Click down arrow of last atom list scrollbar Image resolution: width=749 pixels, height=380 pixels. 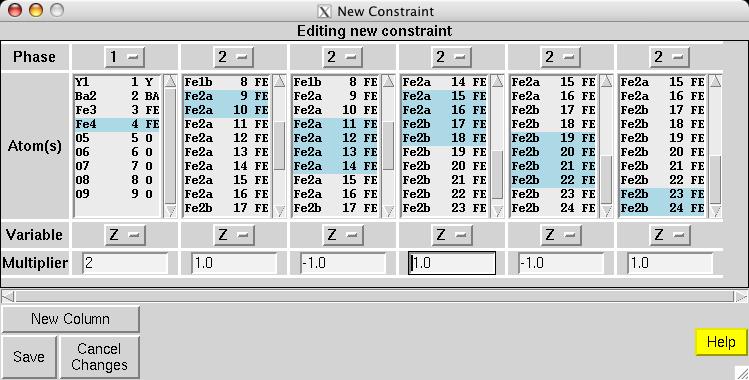tap(715, 211)
